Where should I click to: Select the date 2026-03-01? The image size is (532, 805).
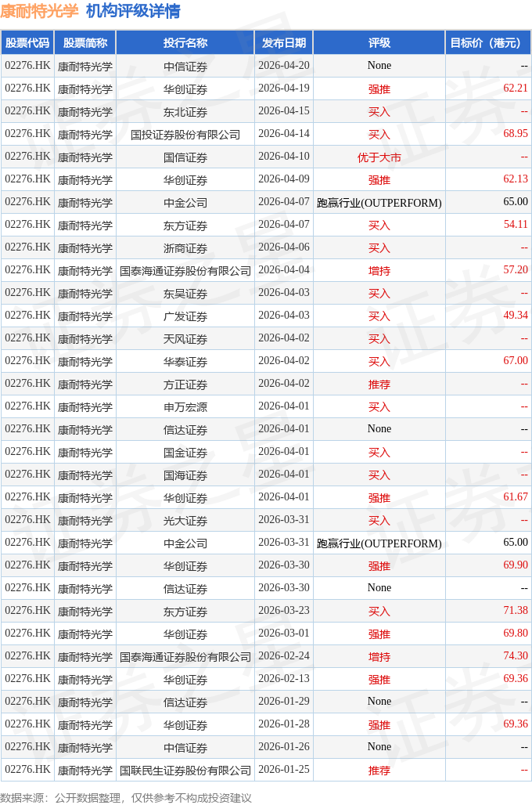284,633
